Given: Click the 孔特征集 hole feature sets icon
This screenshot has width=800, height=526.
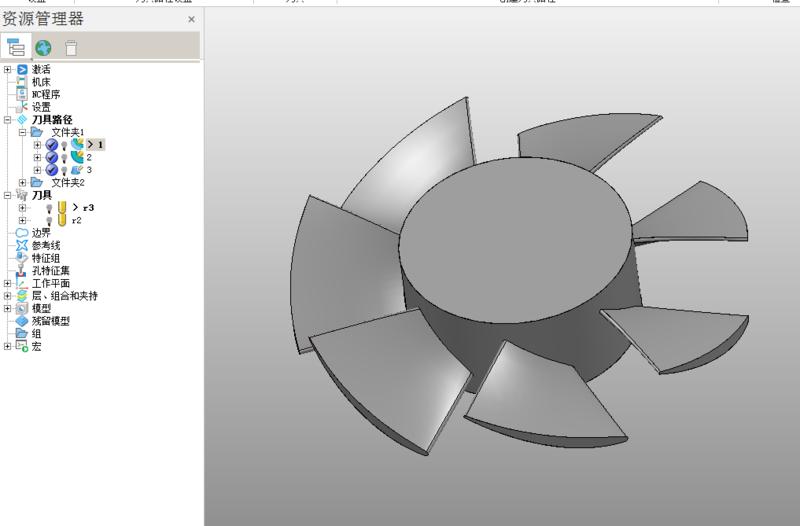Looking at the screenshot, I should pyautogui.click(x=21, y=270).
